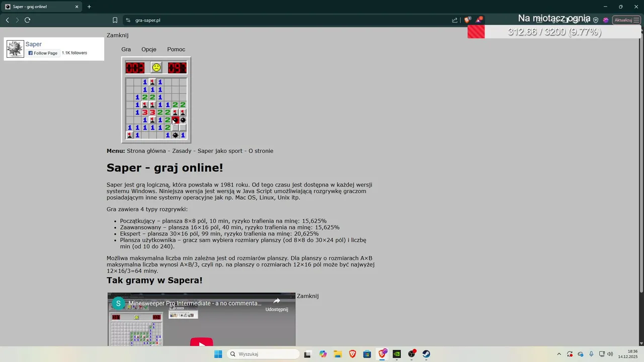Click the sad smiley face to restart
Screen dimensions: 644x362
point(156,67)
